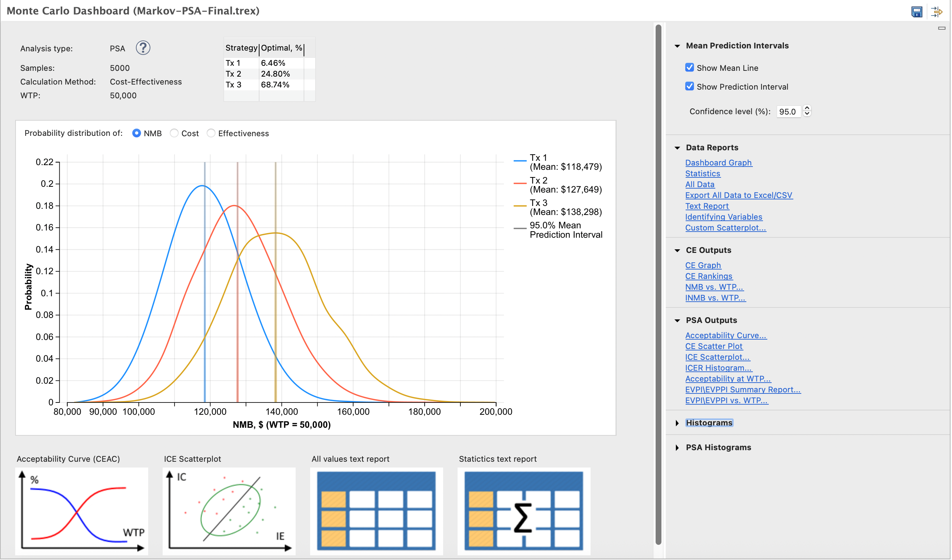Open the CE Rankings link
952x560 pixels.
[x=709, y=276]
